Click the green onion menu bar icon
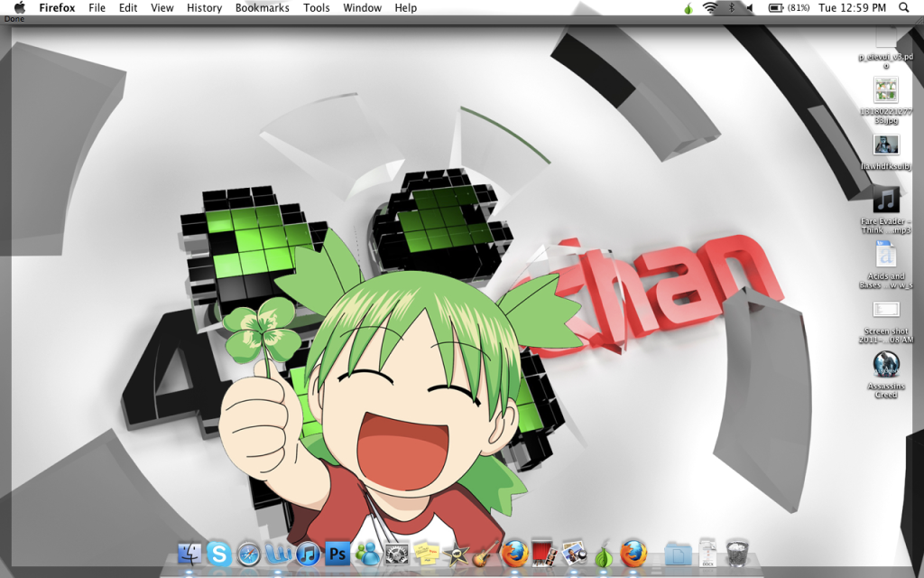Viewport: 924px width, 578px height. coord(688,7)
